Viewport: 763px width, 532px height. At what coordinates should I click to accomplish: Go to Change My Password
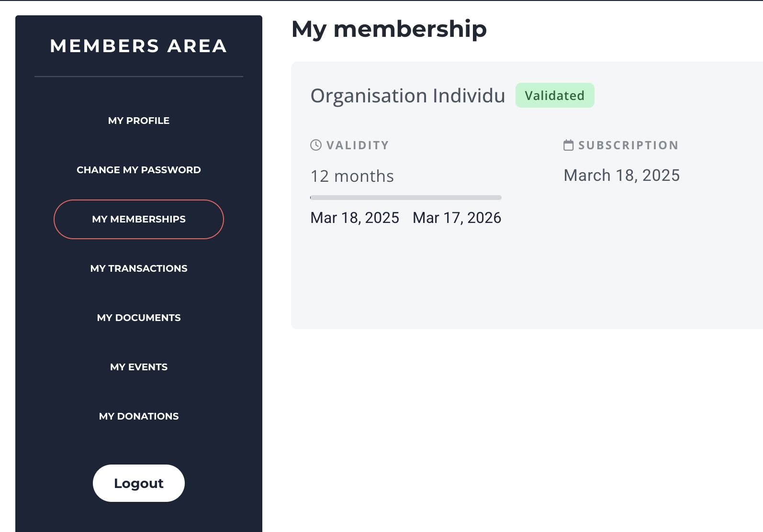(x=139, y=170)
